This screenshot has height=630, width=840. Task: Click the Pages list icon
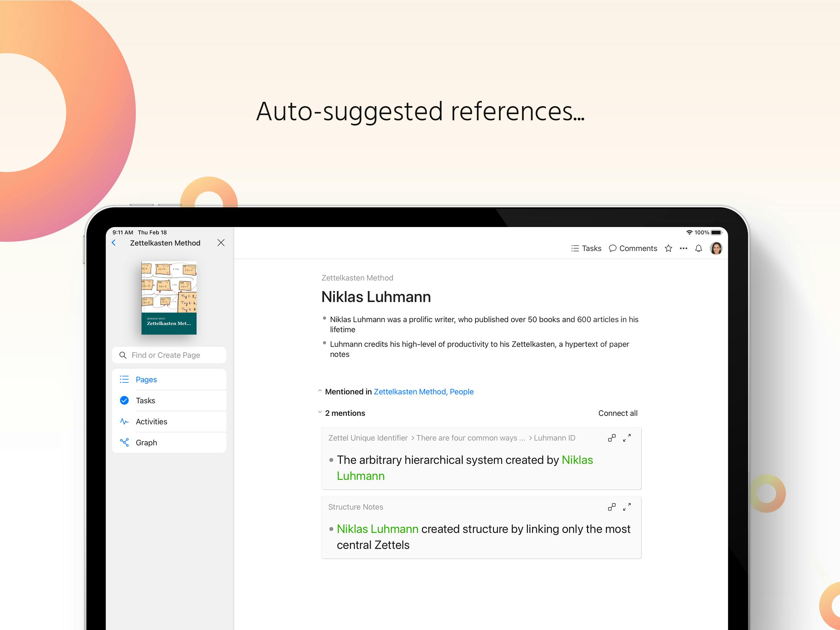tap(124, 380)
